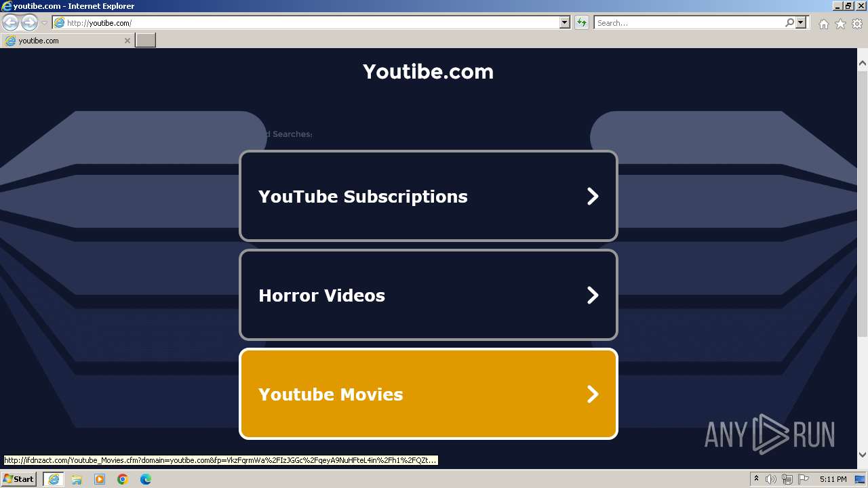Run search with the magnifier icon
868x488 pixels.
pos(789,23)
